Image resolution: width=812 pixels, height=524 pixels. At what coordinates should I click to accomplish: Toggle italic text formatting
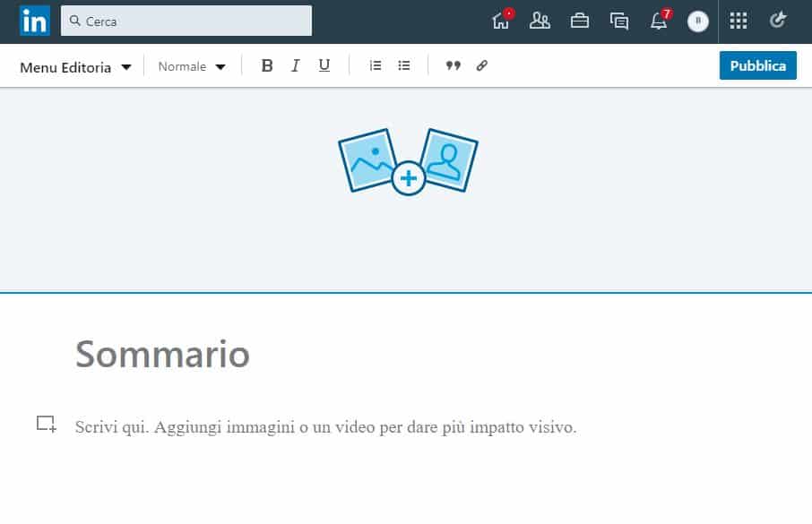295,65
